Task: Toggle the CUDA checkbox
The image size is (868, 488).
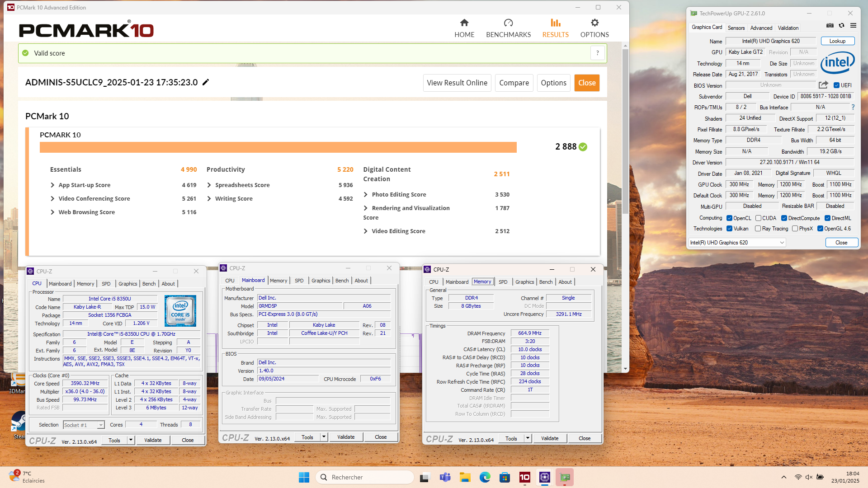Action: [x=758, y=218]
